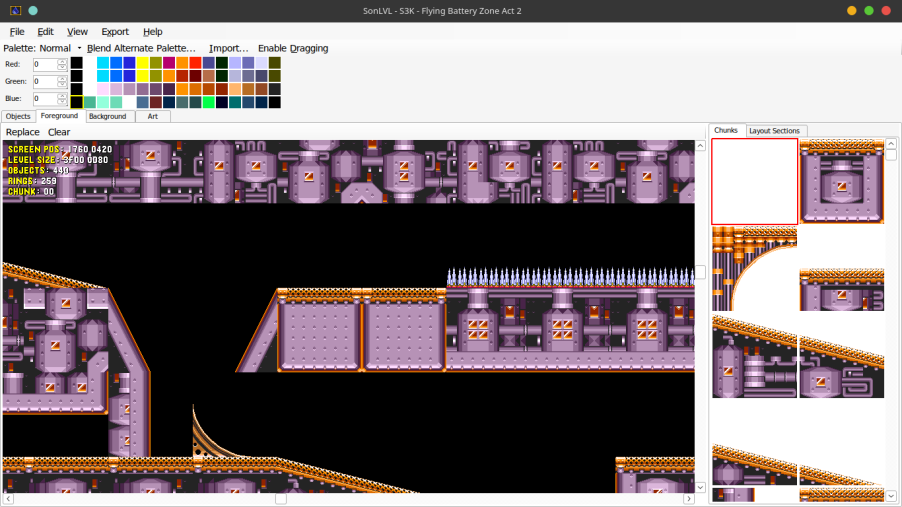Select the square purple machine chunk thumbnail

point(842,181)
